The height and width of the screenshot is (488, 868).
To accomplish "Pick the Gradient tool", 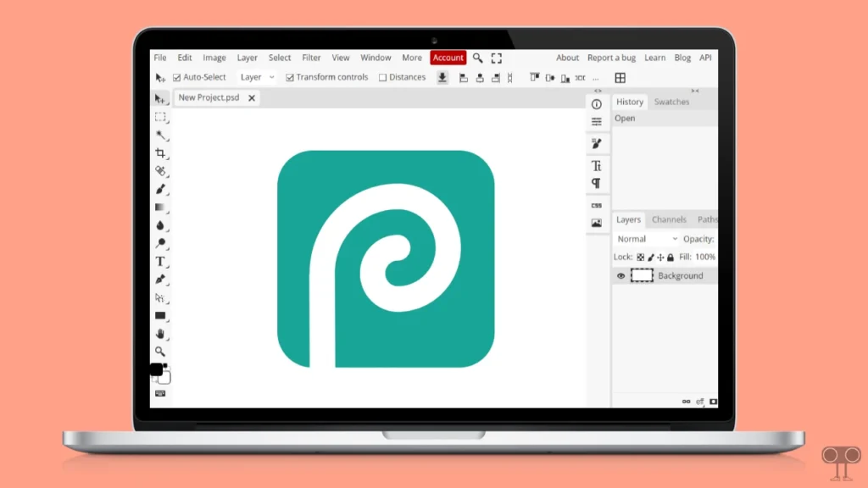I will pos(160,208).
